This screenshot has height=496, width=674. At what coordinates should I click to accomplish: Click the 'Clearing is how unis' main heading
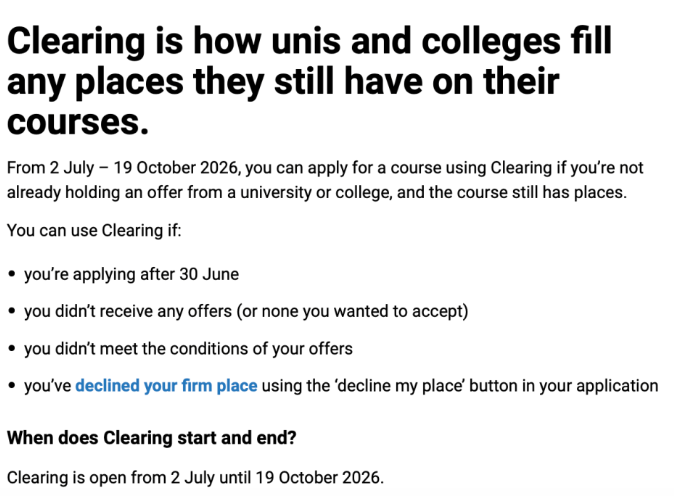tap(309, 81)
